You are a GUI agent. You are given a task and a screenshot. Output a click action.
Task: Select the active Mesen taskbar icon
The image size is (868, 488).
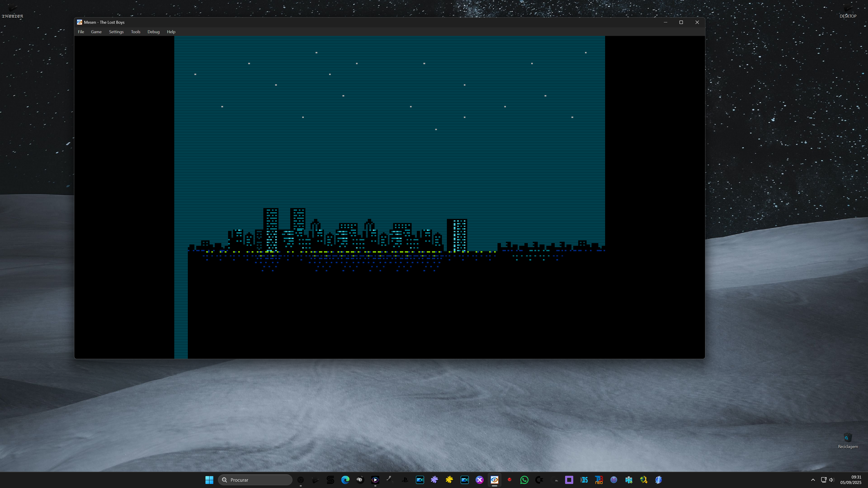click(x=494, y=480)
